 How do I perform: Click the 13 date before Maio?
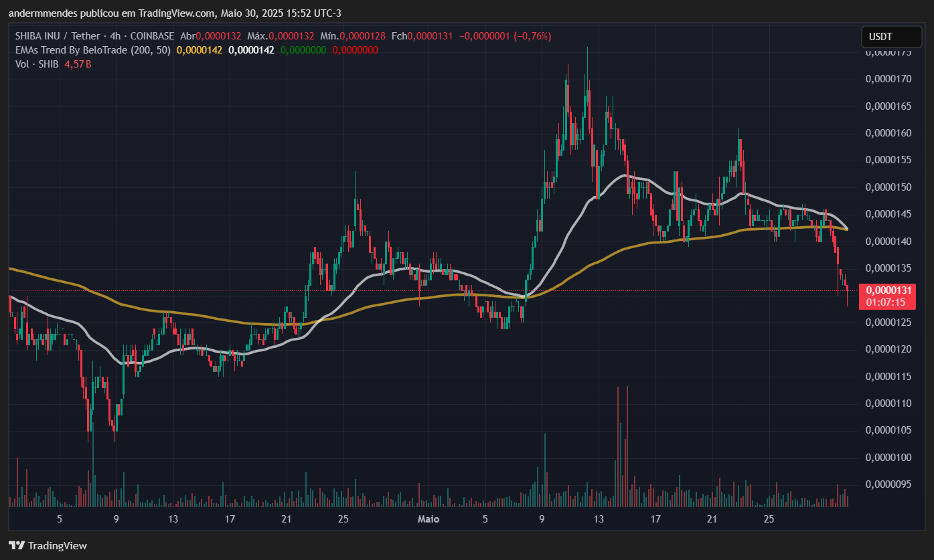173,519
